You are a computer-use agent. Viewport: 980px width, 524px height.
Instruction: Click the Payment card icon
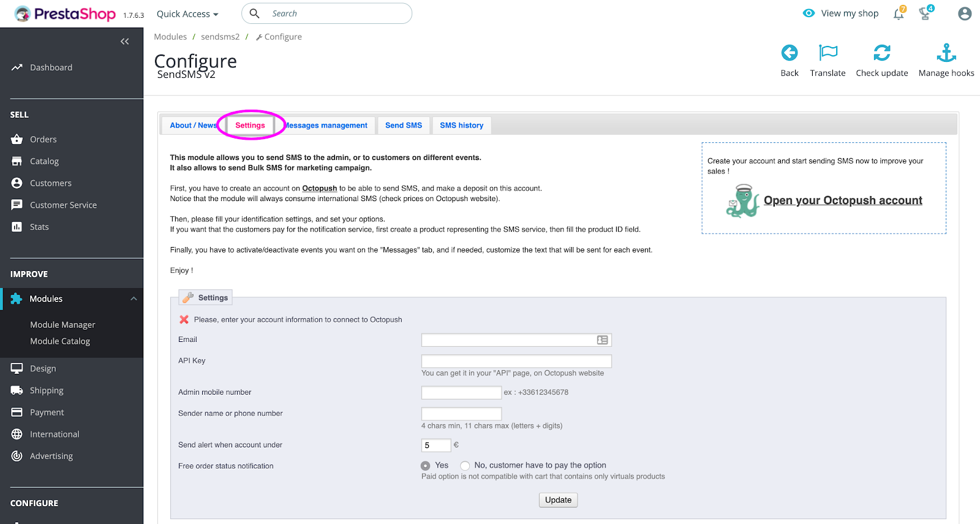pyautogui.click(x=17, y=412)
